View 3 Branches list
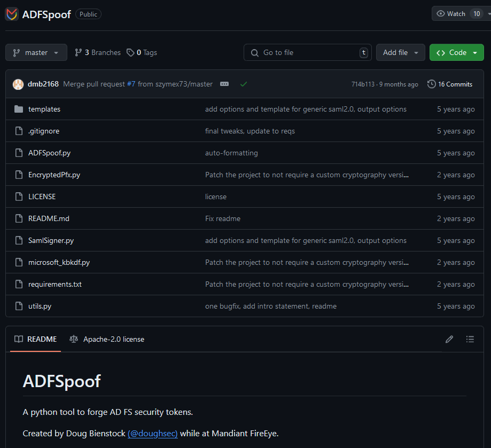Viewport: 491px width, 448px height. click(x=98, y=52)
